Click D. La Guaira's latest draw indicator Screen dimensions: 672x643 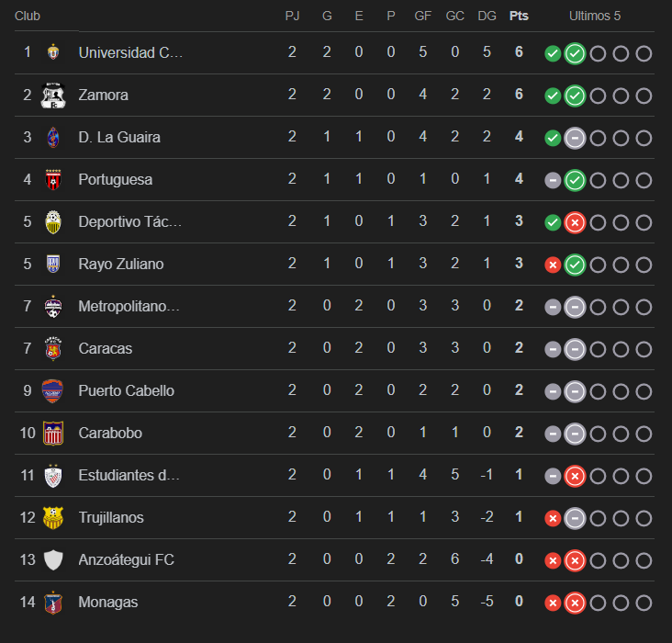[x=575, y=138]
